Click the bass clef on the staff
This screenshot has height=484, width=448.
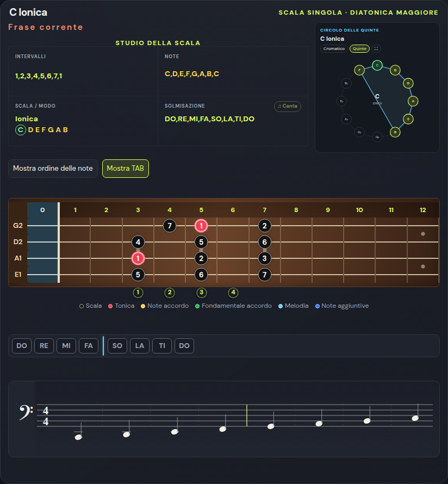26,413
